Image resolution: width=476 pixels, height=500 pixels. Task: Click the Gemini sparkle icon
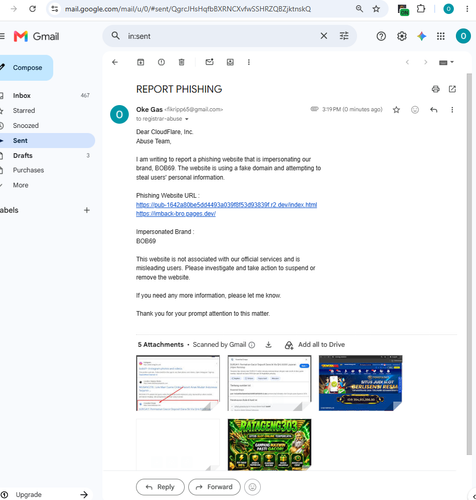(x=422, y=36)
